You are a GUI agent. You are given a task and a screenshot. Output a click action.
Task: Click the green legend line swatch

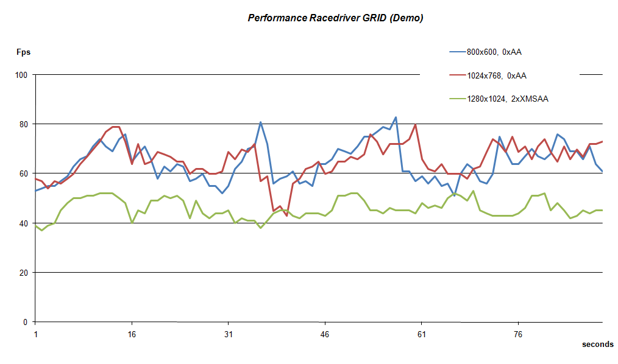point(458,99)
